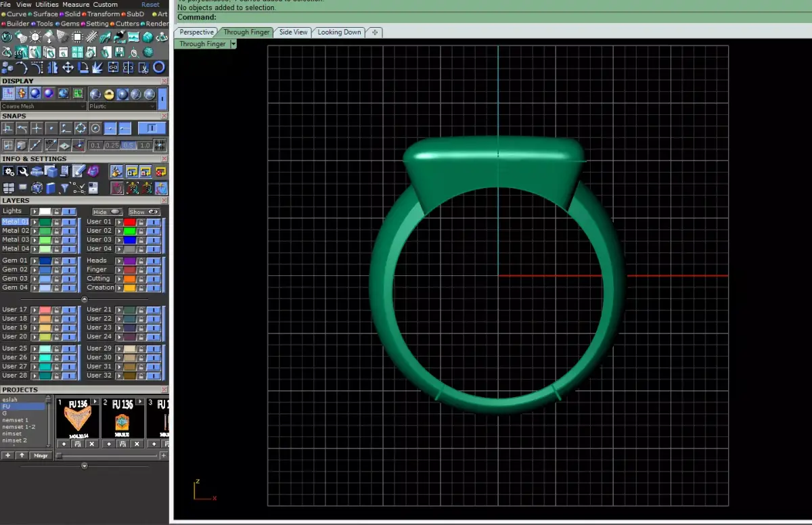Open the File menu
This screenshot has height=525, width=812.
5,4
